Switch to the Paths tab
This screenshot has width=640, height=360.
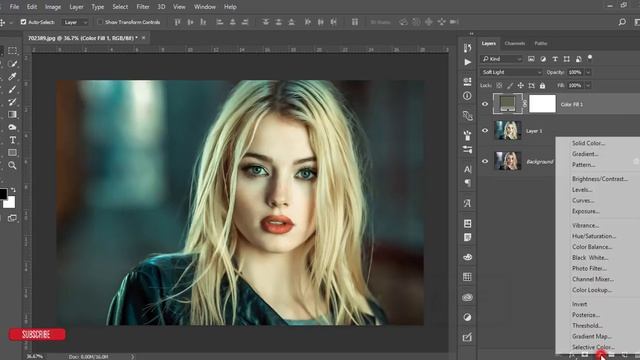(541, 43)
